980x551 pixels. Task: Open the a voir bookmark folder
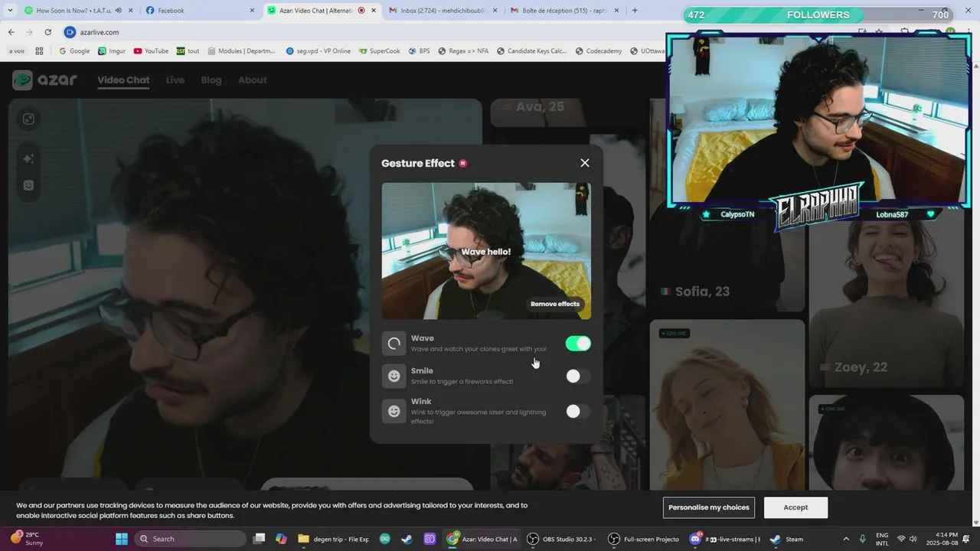pos(17,51)
